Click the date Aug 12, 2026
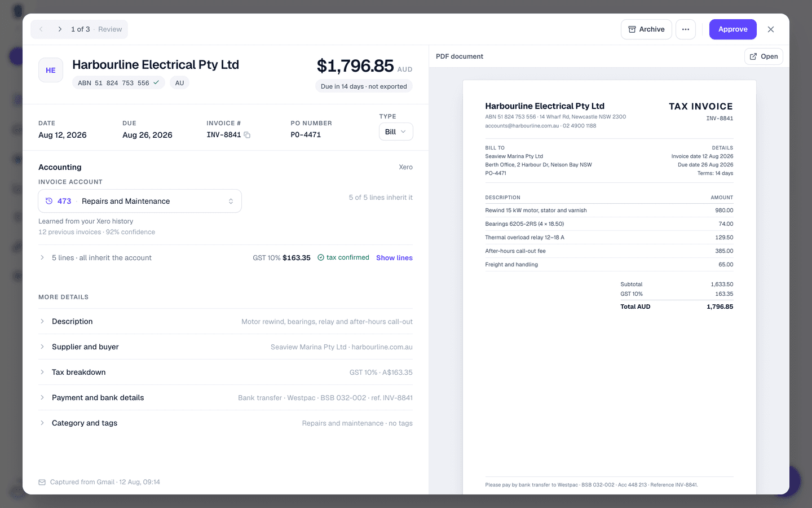 [63, 135]
